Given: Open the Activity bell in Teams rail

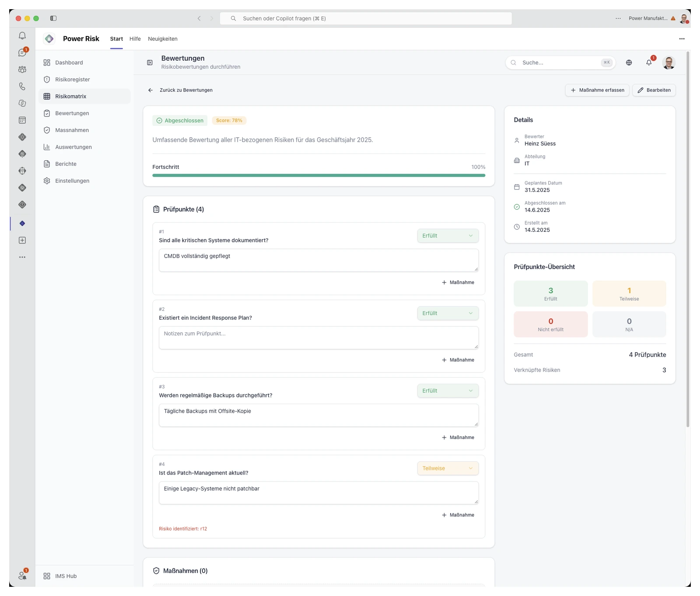Looking at the screenshot, I should [22, 36].
